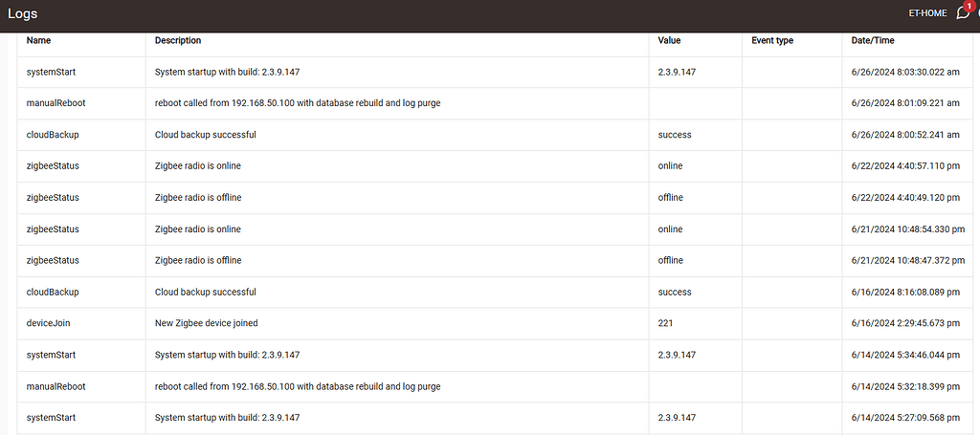Click the 'offline' value dated 6/21/2024

point(670,260)
